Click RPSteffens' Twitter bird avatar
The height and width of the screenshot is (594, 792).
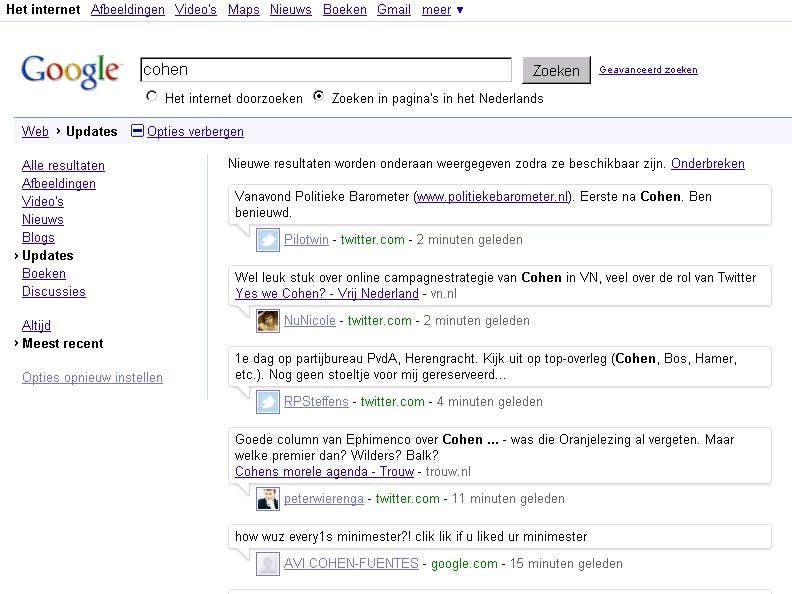[268, 402]
